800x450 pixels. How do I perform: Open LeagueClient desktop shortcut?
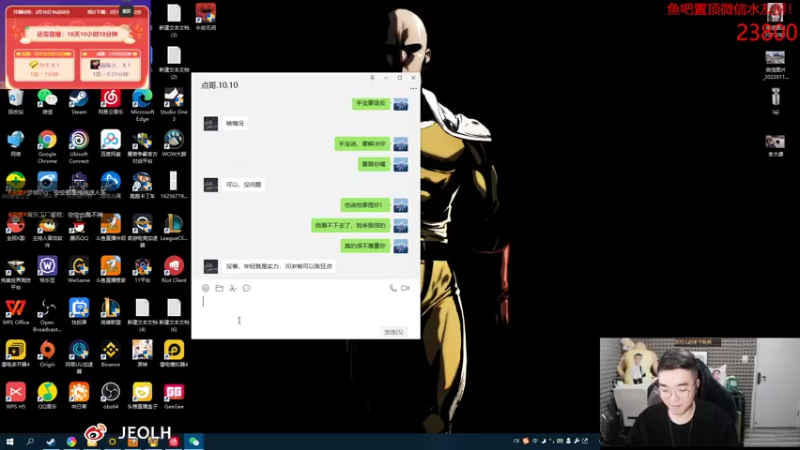pos(174,228)
